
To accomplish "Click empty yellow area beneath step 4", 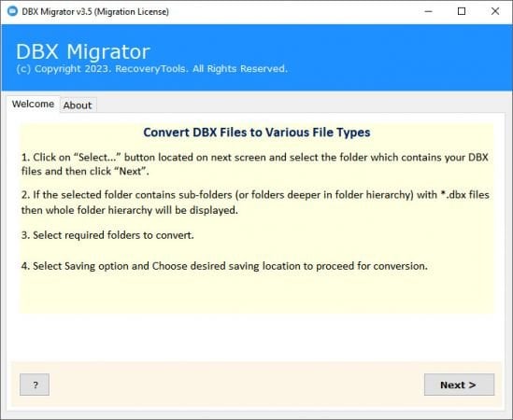I will coord(257,292).
